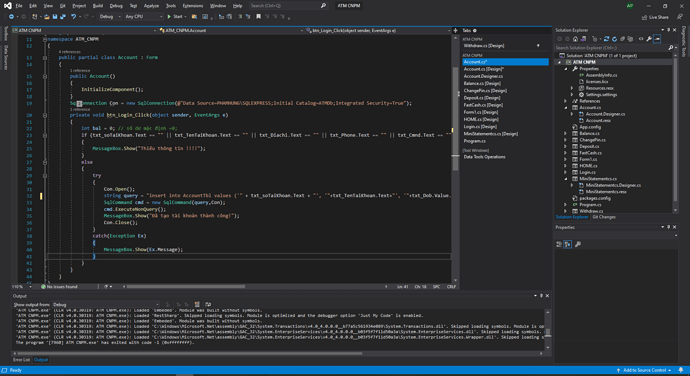The image size is (690, 376).
Task: Click the notifications bell in status bar
Action: (x=681, y=370)
